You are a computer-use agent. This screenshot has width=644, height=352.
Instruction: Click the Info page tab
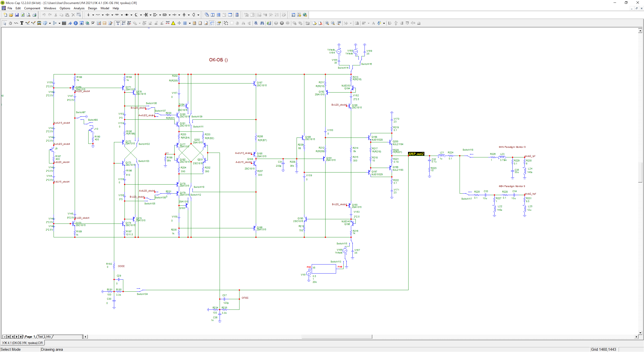point(49,337)
